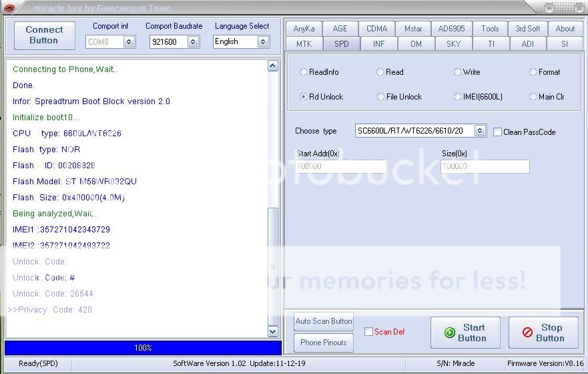Switch to the MTK tab
The image size is (588, 374).
point(304,44)
